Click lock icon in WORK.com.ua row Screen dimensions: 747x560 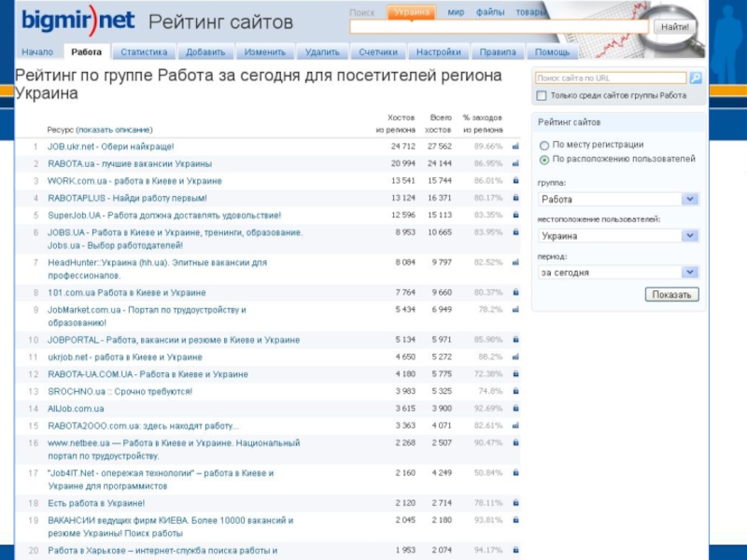(515, 181)
